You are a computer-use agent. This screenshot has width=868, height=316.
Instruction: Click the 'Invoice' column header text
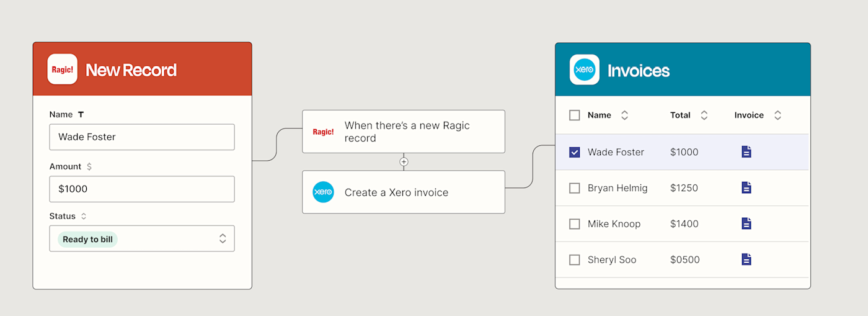(749, 115)
